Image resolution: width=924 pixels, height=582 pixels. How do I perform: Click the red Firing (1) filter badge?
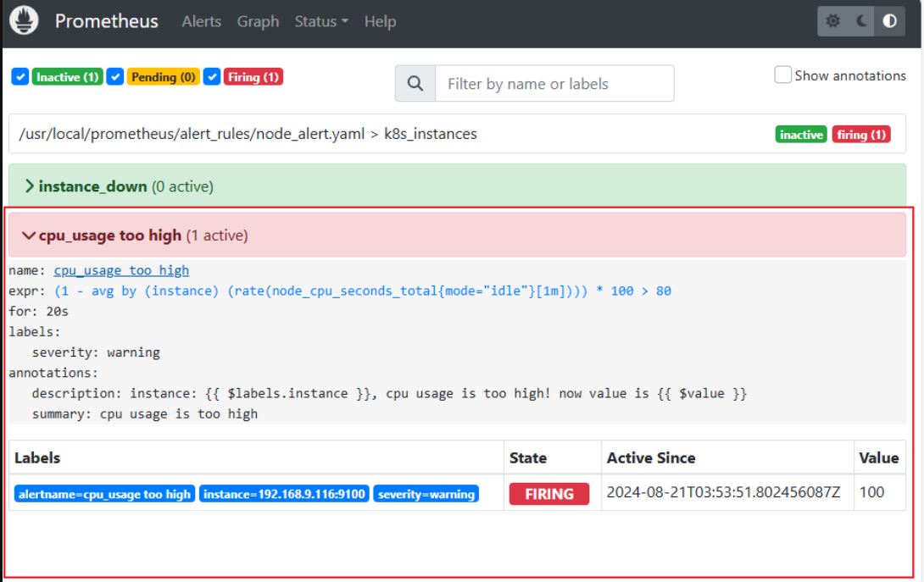253,77
